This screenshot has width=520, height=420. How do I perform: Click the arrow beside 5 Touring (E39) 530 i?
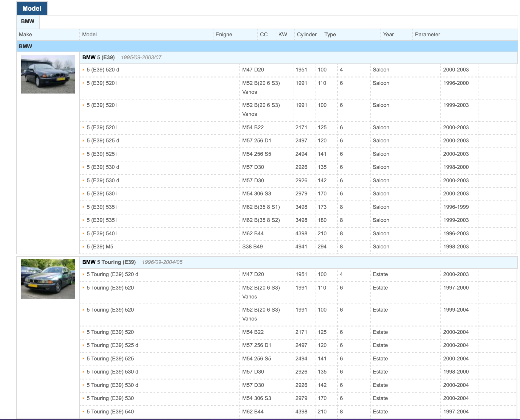(83, 398)
